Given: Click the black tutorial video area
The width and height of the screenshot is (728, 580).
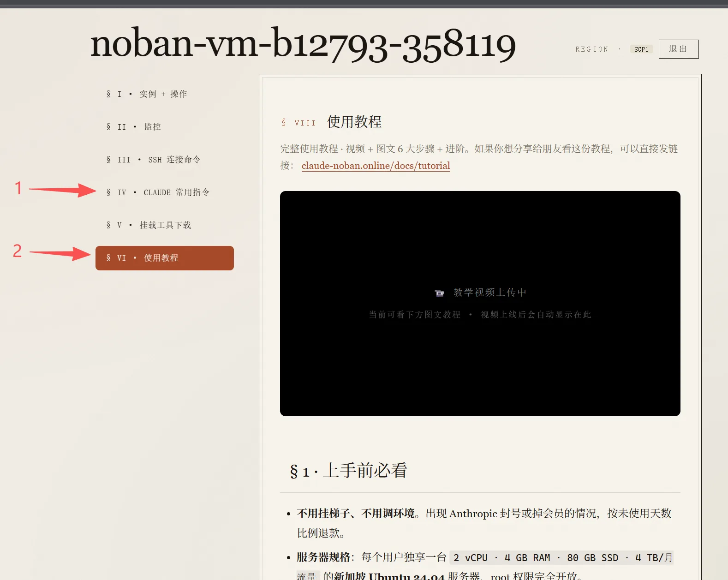Looking at the screenshot, I should 480,304.
